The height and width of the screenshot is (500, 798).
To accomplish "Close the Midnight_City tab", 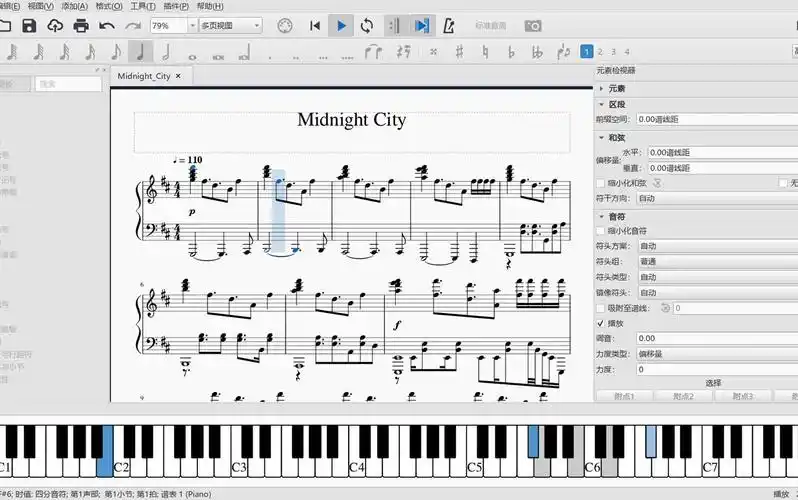I will 178,76.
